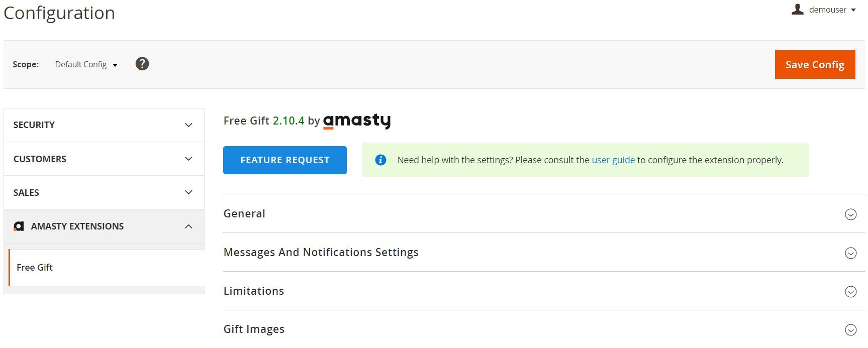
Task: Click the FEATURE REQUEST button
Action: (x=285, y=160)
